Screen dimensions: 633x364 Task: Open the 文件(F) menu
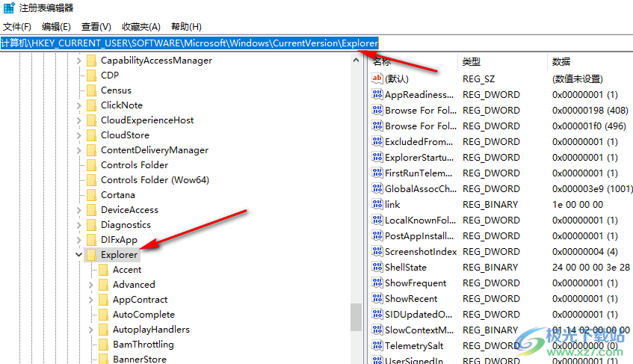[x=17, y=27]
